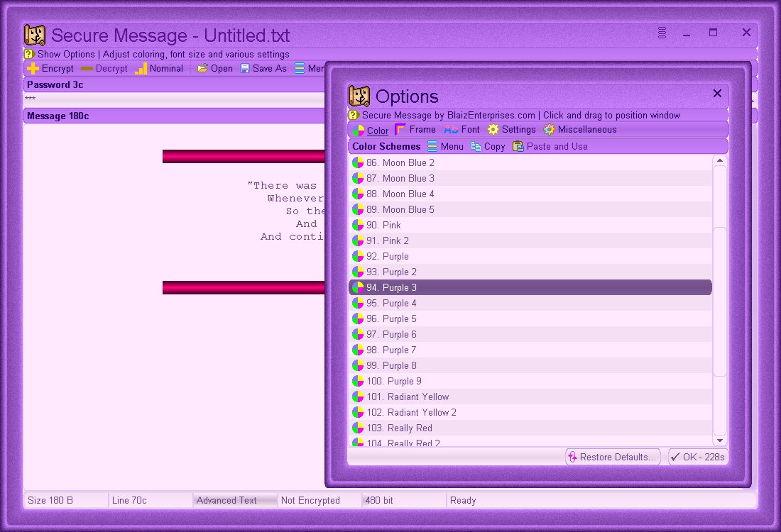Choose the 100. Purple 9 scheme text
The height and width of the screenshot is (532, 781).
pyautogui.click(x=394, y=381)
